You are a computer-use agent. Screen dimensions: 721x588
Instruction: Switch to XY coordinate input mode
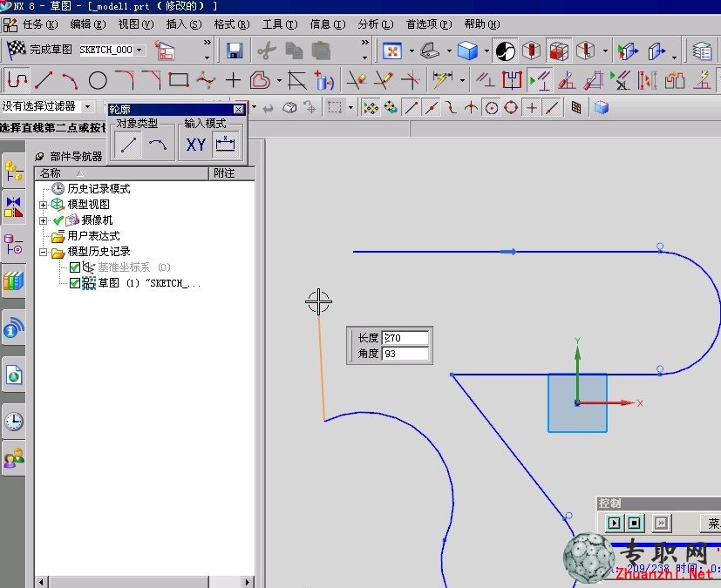tap(196, 145)
